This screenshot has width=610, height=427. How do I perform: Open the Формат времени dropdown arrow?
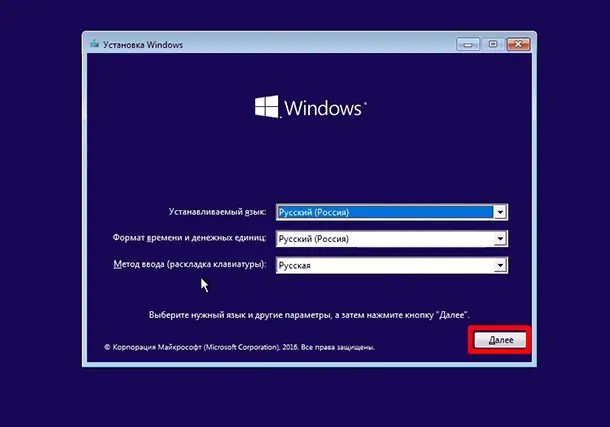click(500, 239)
